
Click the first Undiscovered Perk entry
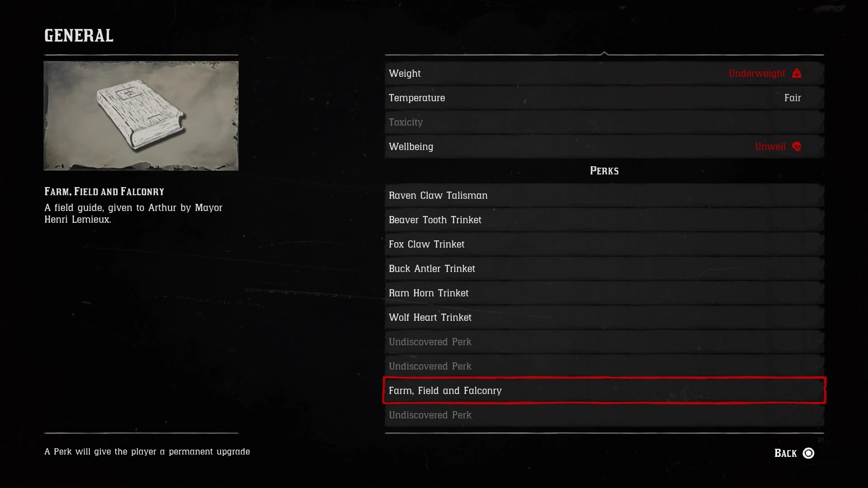pyautogui.click(x=604, y=342)
